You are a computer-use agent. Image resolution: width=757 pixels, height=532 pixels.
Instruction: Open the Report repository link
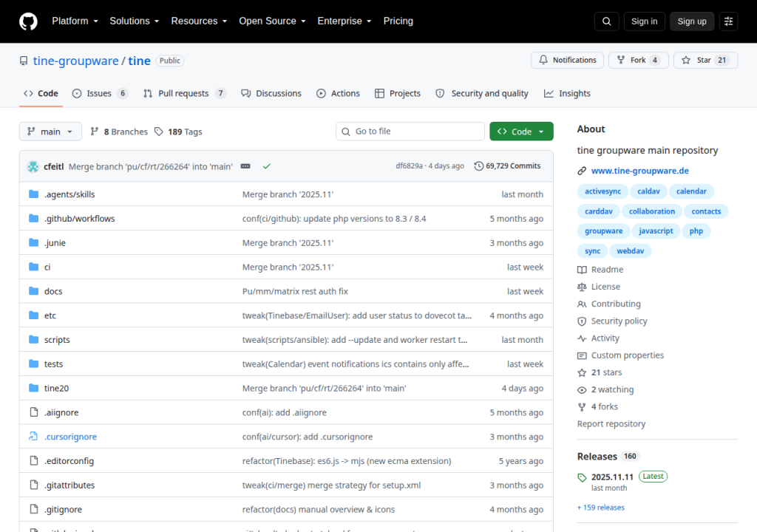[611, 424]
